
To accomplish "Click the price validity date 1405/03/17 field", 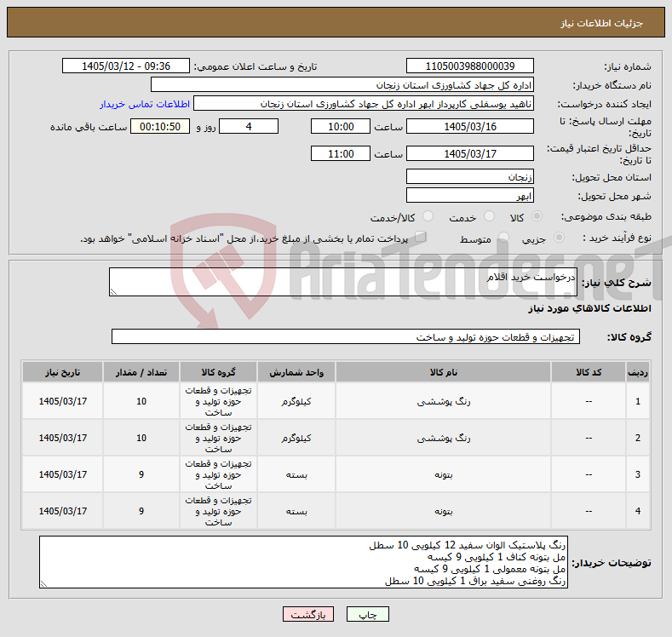I will [469, 153].
